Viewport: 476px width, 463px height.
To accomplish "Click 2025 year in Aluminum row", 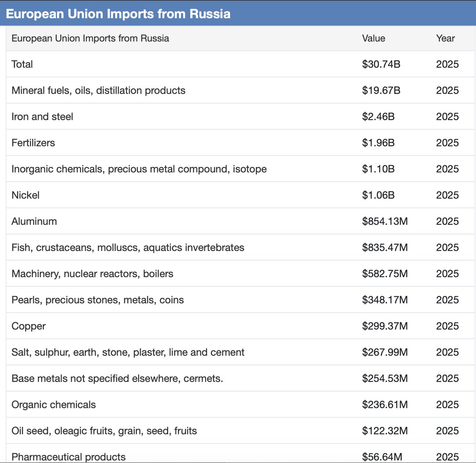I will tap(447, 222).
